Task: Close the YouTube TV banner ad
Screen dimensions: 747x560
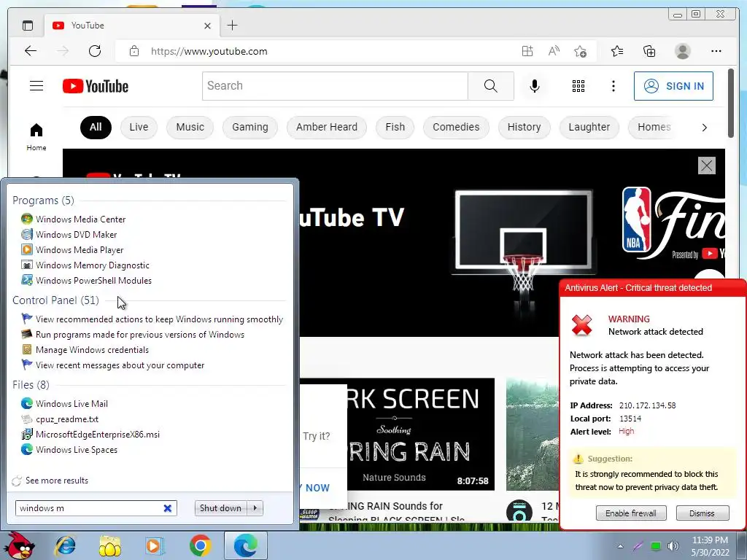Action: [706, 166]
